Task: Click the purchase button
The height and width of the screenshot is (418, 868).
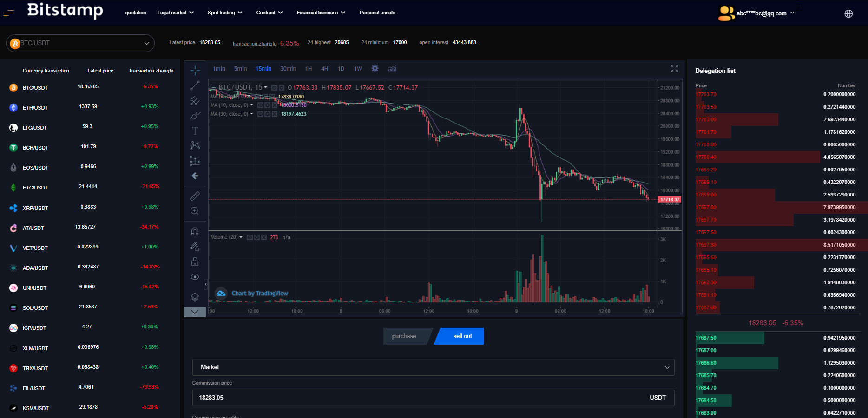Action: [x=404, y=336]
